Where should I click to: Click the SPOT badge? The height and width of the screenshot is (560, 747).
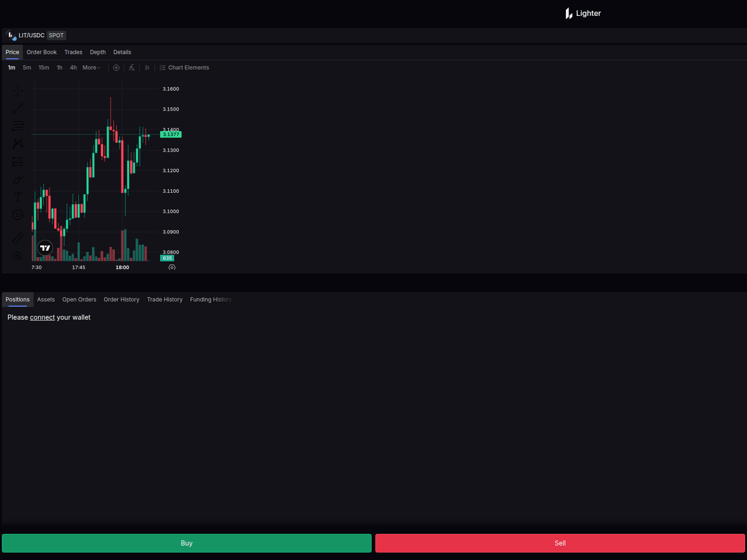pos(56,35)
